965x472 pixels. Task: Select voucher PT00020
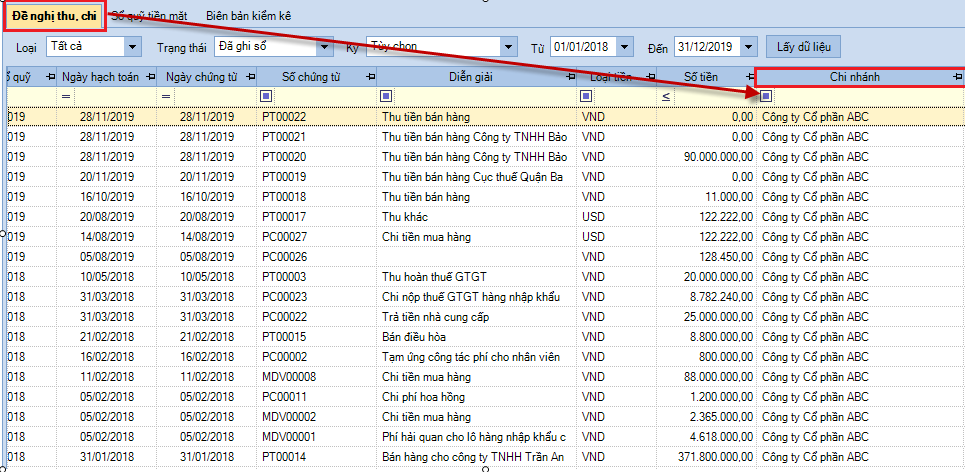[x=284, y=157]
